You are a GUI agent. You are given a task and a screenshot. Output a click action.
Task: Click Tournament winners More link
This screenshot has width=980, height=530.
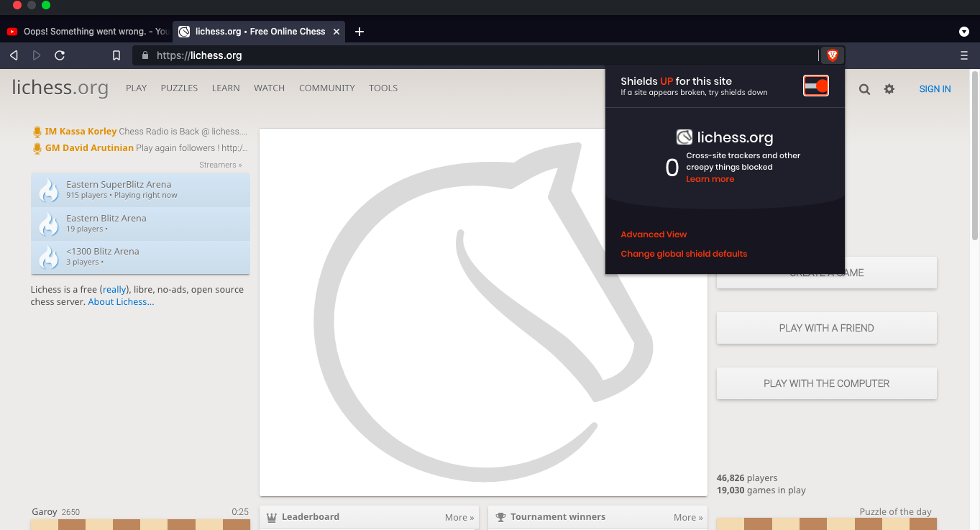688,517
